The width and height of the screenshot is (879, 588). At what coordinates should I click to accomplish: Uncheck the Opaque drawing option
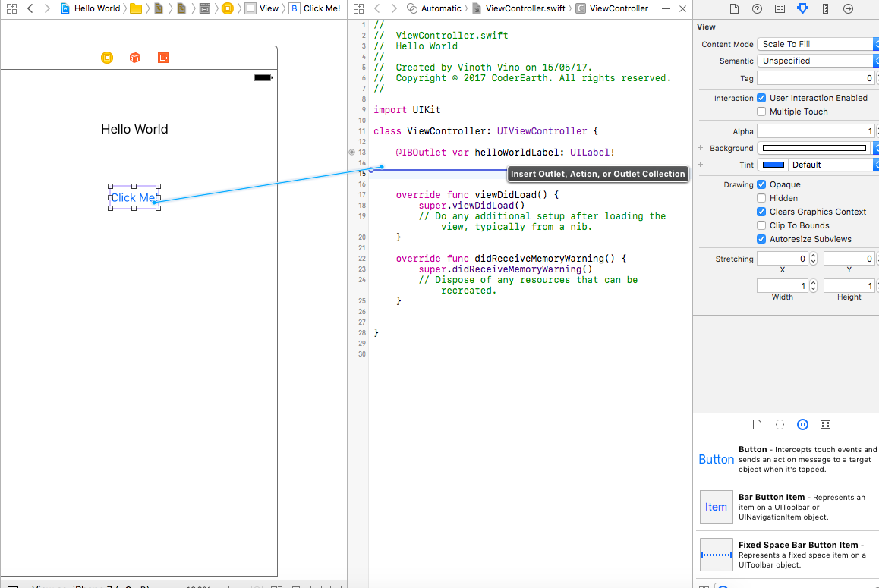click(761, 184)
